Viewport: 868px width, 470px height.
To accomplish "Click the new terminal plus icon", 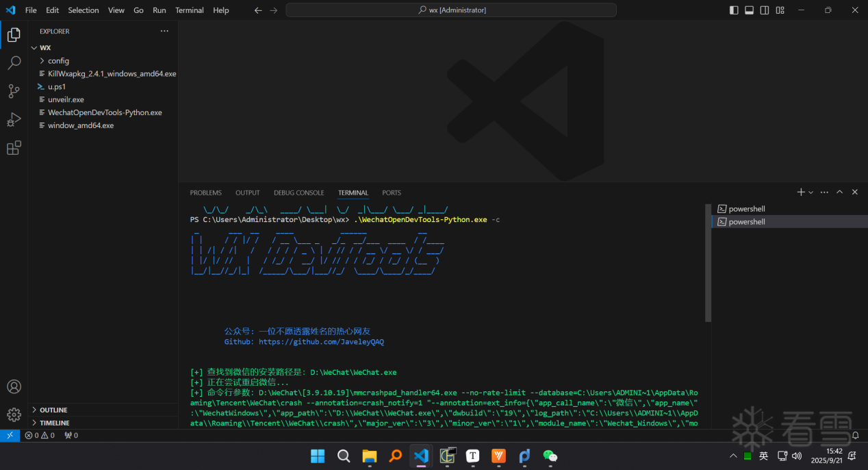I will pos(801,193).
